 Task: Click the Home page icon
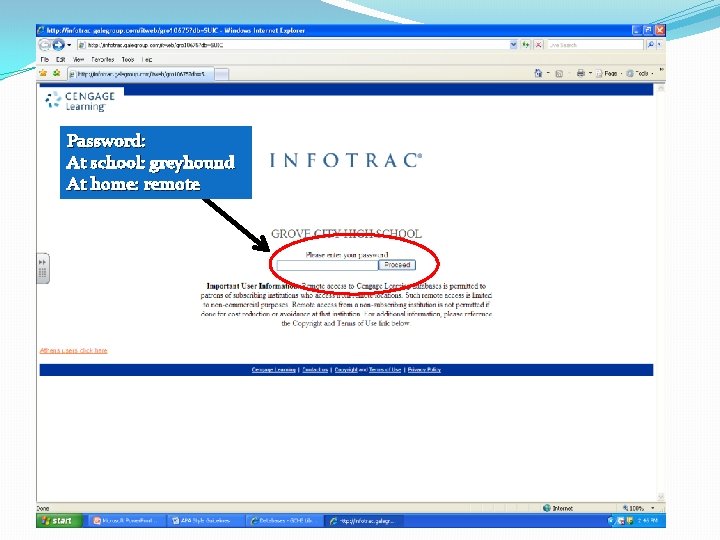pos(538,73)
